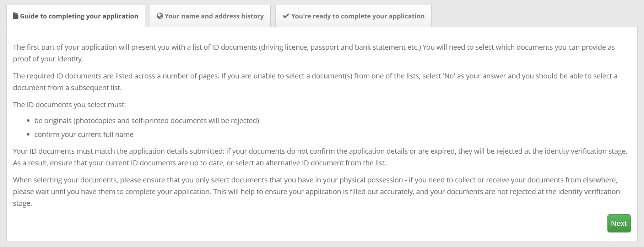Click the quoted word 'No' in the second paragraph

pyautogui.click(x=449, y=76)
